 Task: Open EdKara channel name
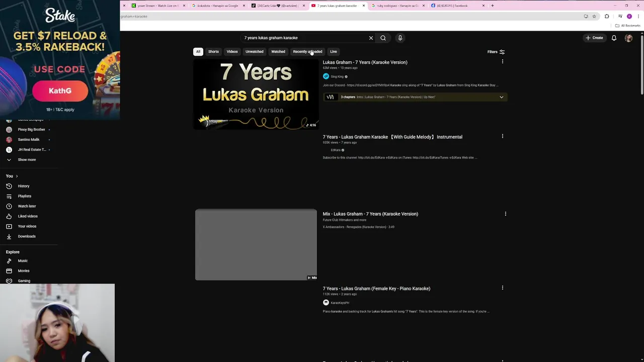(336, 150)
